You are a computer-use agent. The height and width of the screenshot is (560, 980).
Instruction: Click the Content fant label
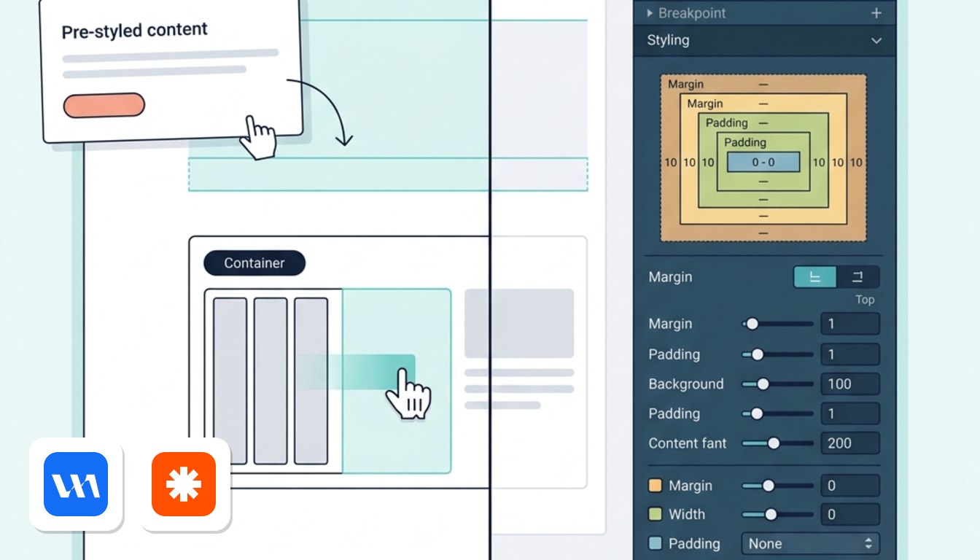click(688, 443)
